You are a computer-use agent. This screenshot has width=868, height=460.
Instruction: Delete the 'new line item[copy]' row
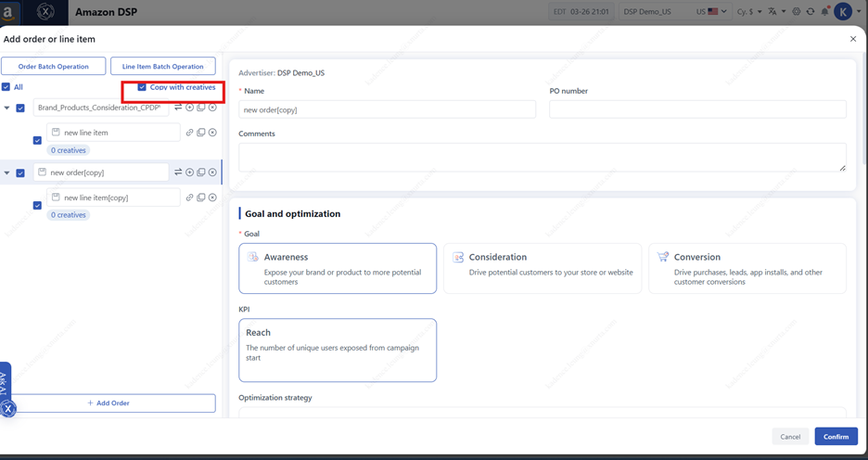click(212, 198)
